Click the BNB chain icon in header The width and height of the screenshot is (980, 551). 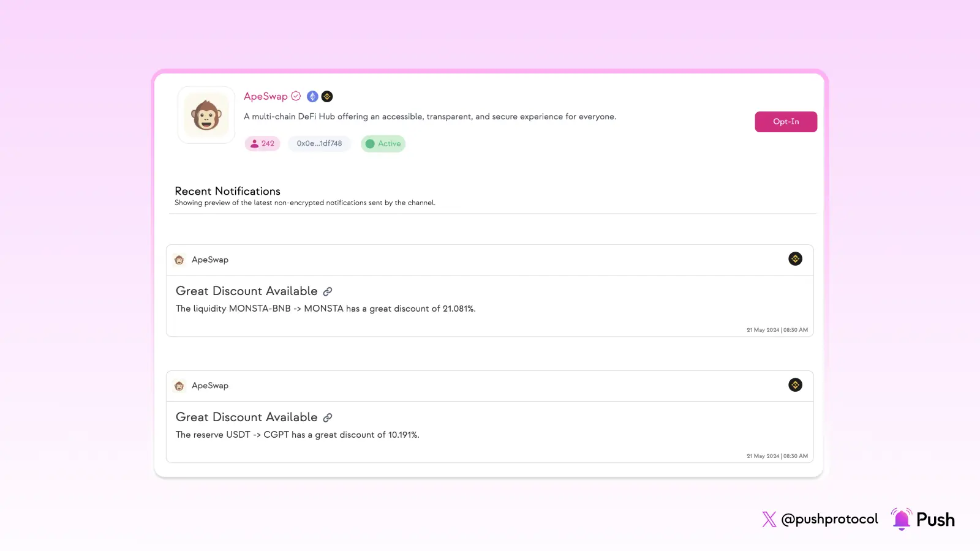[327, 96]
